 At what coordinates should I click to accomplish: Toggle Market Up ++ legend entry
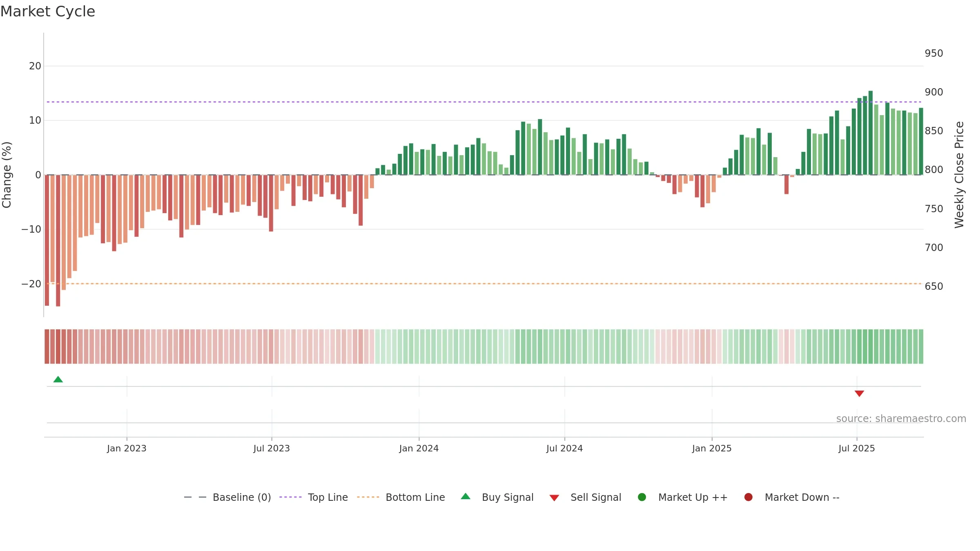[682, 497]
